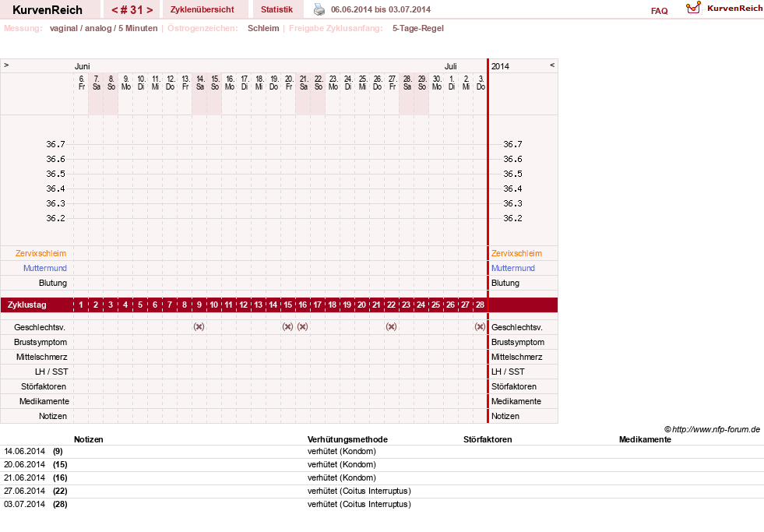This screenshot has width=764, height=532.
Task: Click KurvenReich brand text at top right
Action: 734,8
